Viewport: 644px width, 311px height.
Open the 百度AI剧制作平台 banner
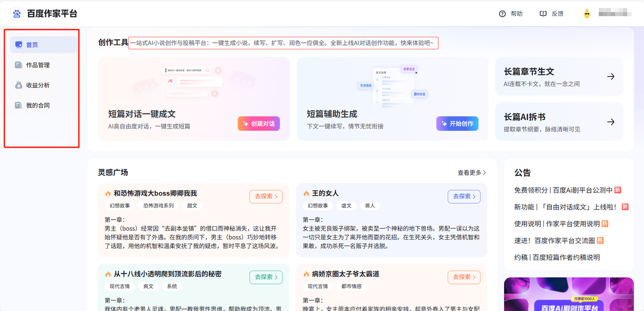[x=569, y=294]
